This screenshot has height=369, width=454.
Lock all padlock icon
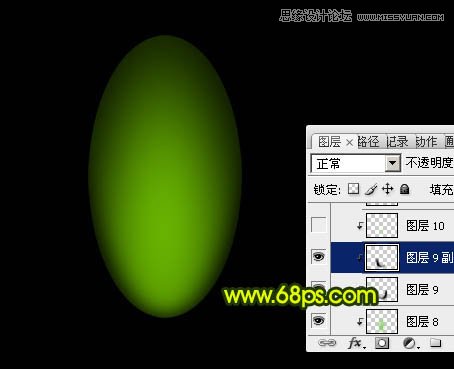404,189
